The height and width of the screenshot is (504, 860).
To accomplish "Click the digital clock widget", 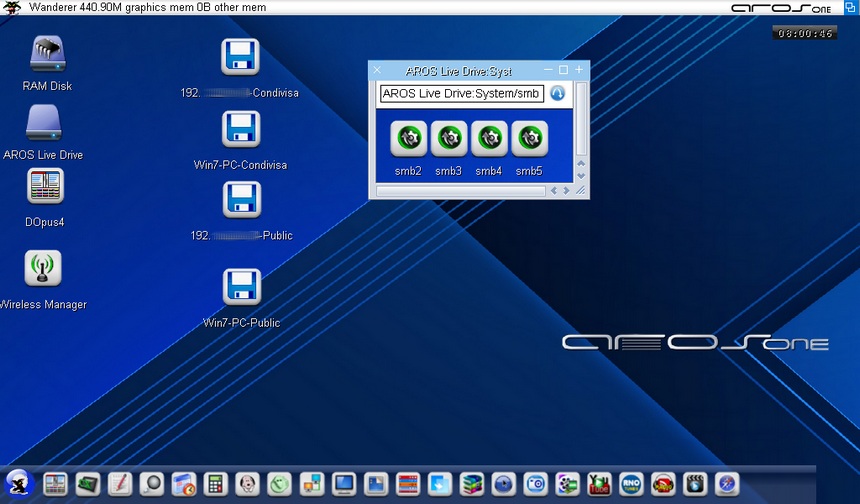I will click(x=804, y=34).
